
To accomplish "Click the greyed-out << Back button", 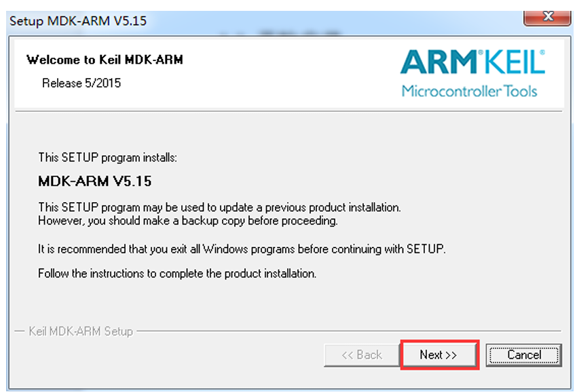I will [x=362, y=355].
